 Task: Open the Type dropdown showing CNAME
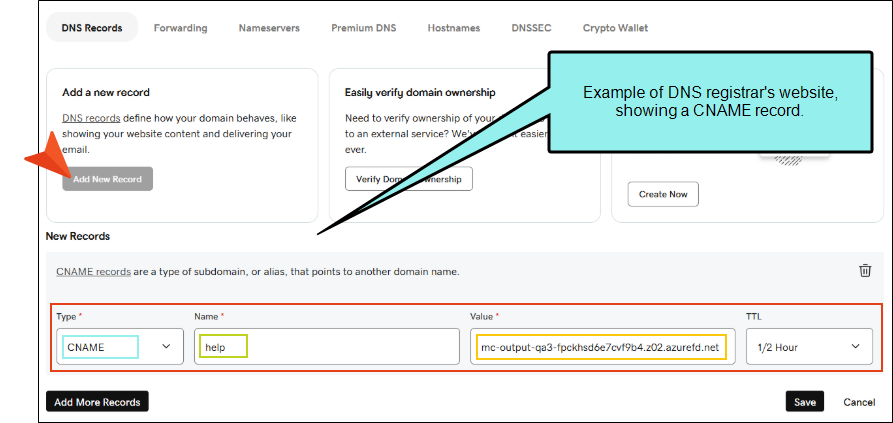118,347
